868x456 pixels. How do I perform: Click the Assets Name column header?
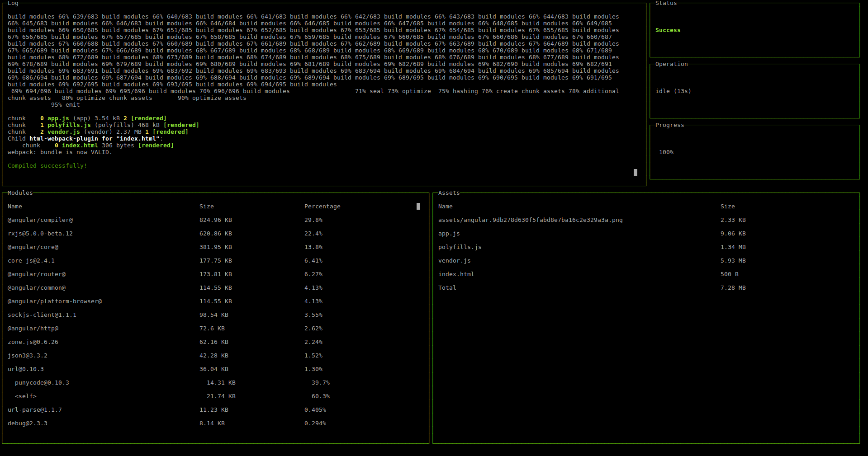coord(446,207)
